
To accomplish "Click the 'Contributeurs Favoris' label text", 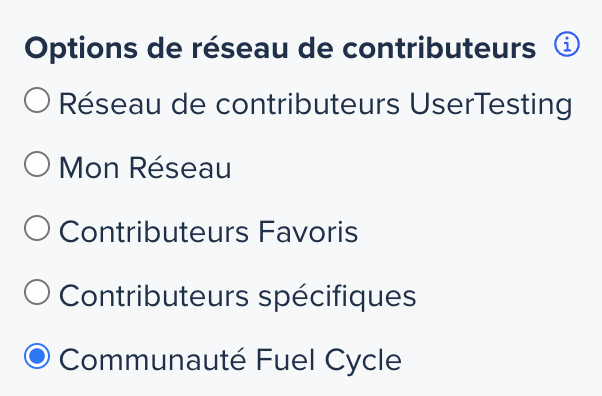I will pyautogui.click(x=208, y=232).
